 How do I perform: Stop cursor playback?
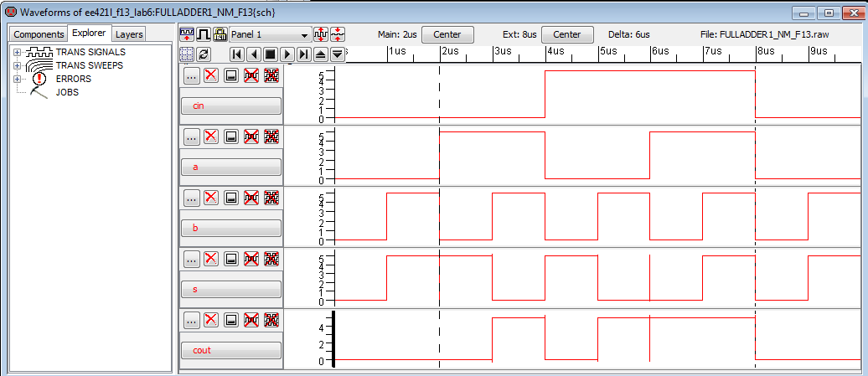[270, 54]
